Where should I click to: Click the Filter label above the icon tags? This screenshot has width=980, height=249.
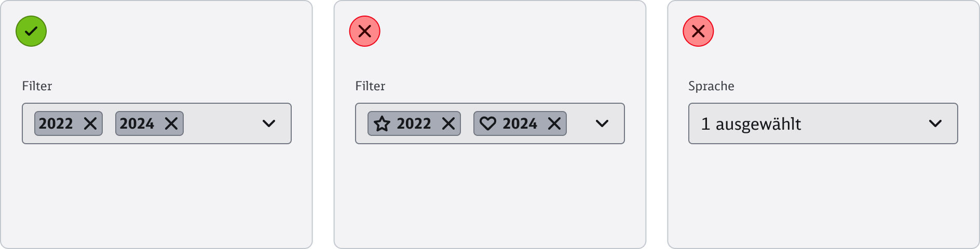(x=370, y=86)
